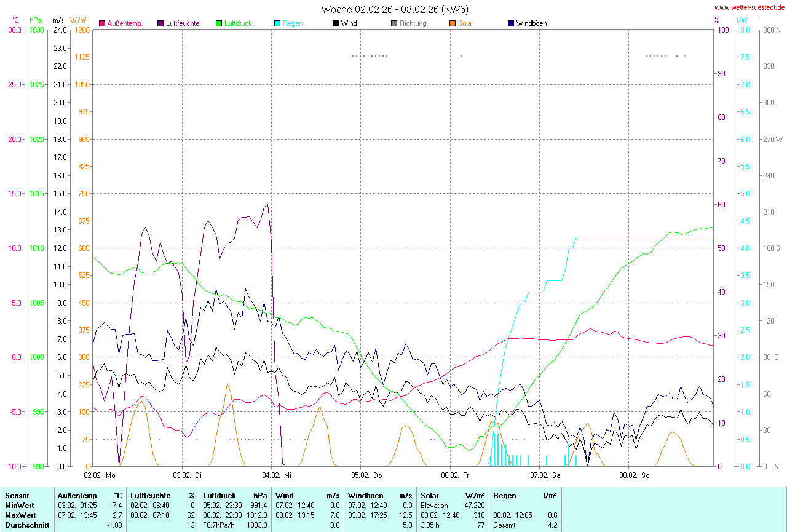
Task: Click the orange Solar legend swatch
Action: 452,23
